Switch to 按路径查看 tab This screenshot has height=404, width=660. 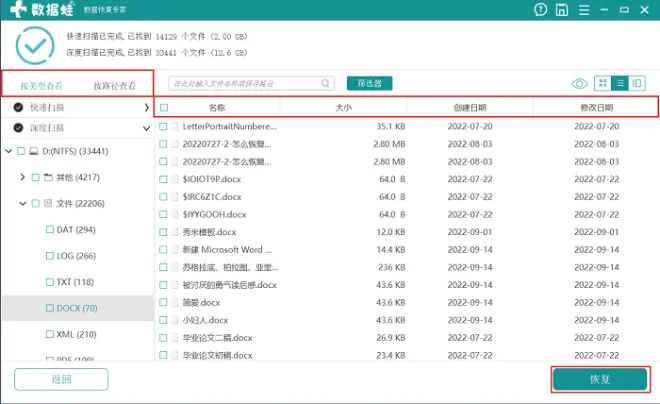click(x=114, y=86)
